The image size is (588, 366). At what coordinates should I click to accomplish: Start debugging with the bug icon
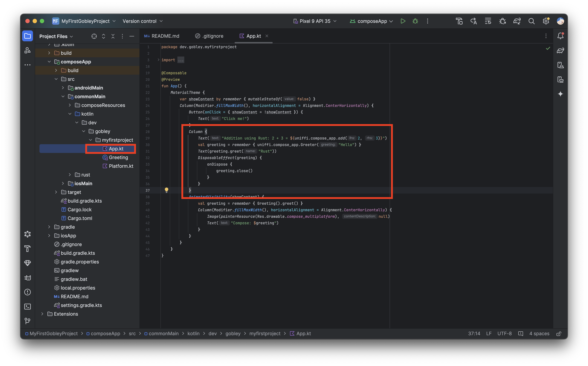tap(415, 21)
